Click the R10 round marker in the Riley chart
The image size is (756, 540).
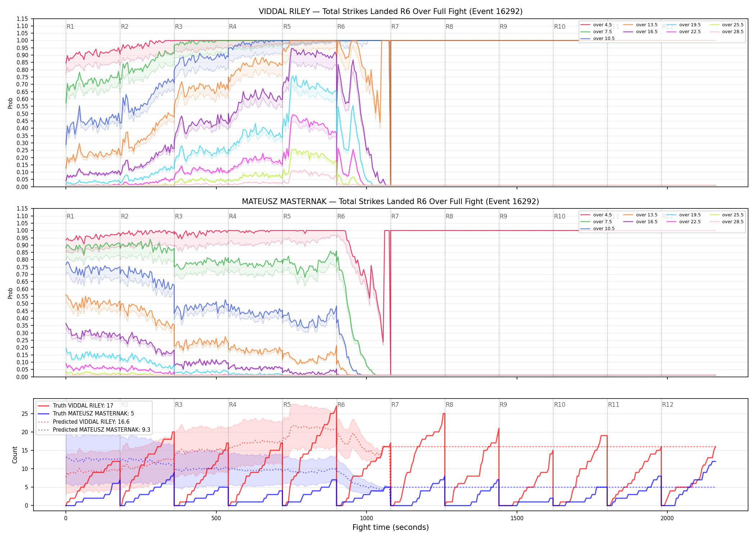tap(559, 27)
